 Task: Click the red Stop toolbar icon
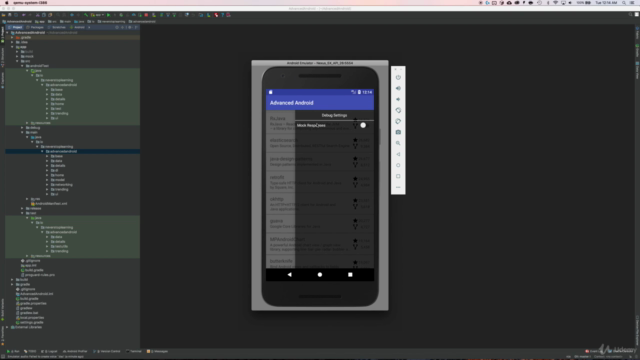(x=146, y=15)
